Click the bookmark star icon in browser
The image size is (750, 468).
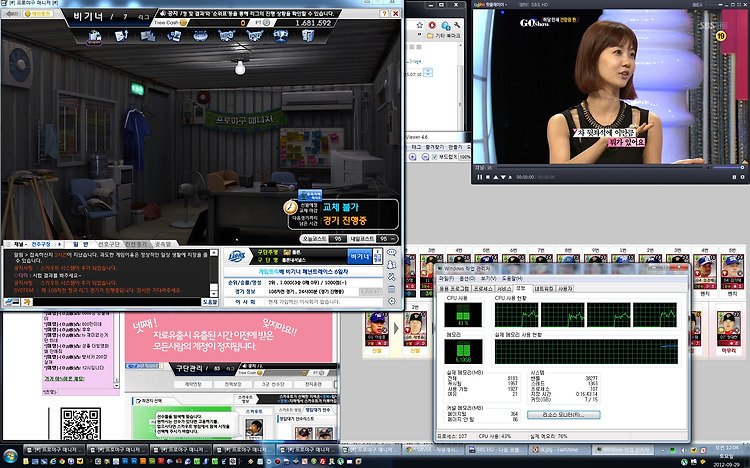point(419,25)
